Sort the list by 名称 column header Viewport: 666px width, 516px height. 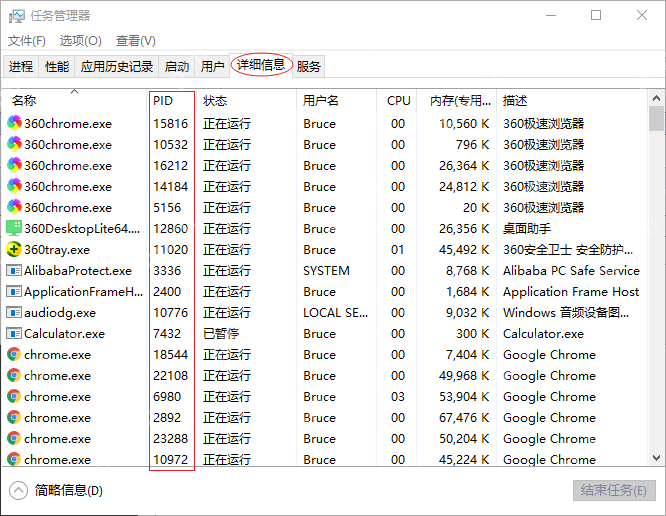(x=75, y=101)
